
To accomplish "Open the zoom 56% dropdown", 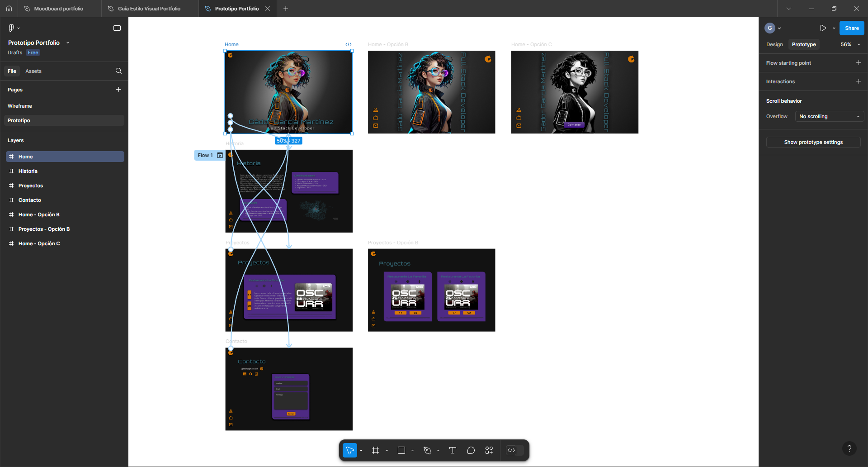I will [850, 44].
